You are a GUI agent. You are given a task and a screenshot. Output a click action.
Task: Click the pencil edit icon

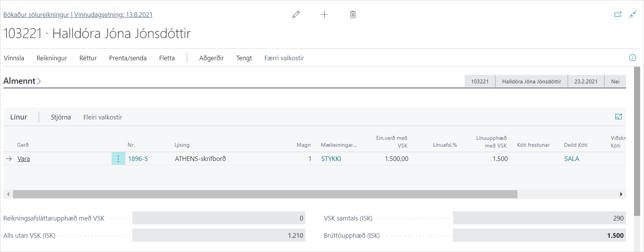[x=296, y=15]
